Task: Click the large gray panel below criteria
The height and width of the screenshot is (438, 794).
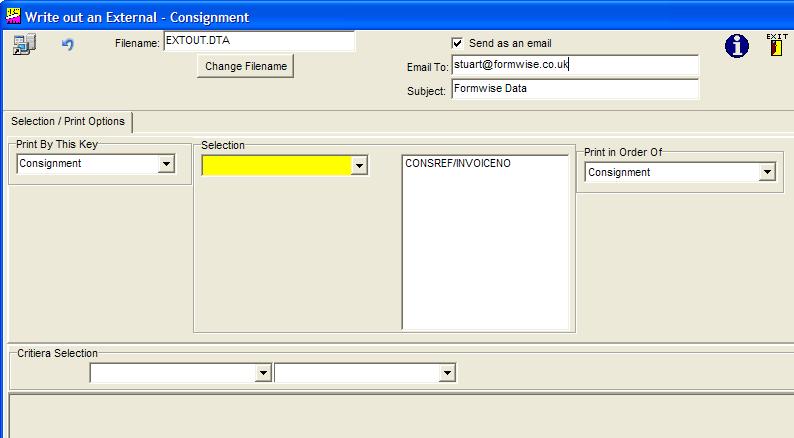Action: pos(400,415)
